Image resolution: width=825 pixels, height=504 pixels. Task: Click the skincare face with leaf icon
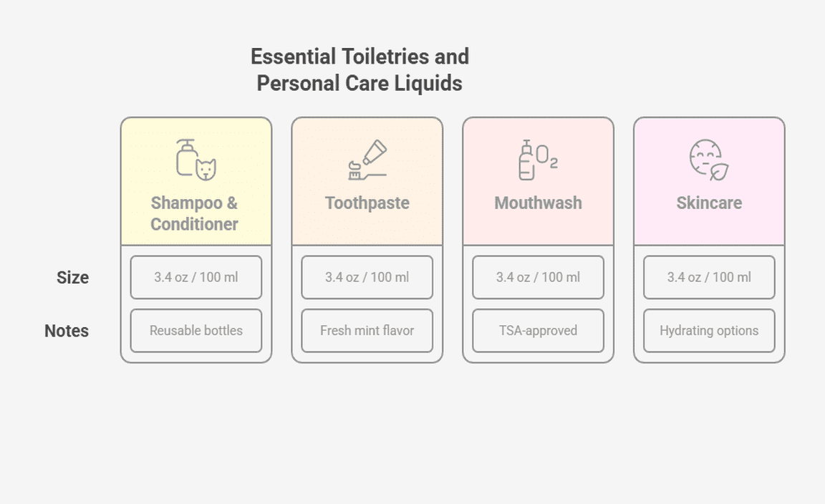point(708,160)
